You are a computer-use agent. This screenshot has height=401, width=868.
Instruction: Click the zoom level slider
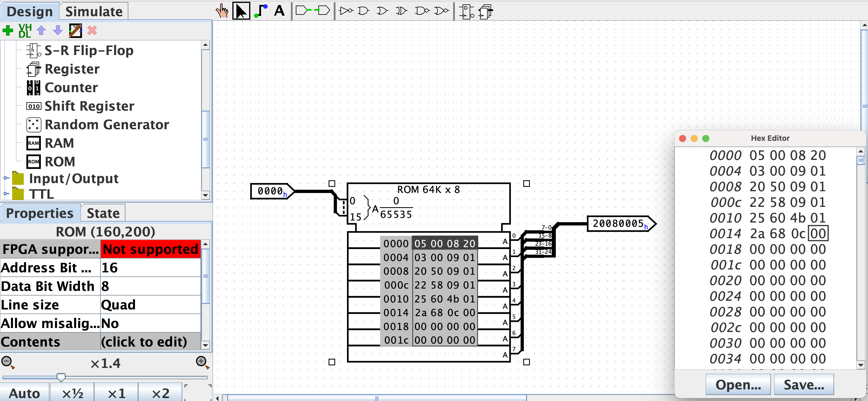[61, 377]
